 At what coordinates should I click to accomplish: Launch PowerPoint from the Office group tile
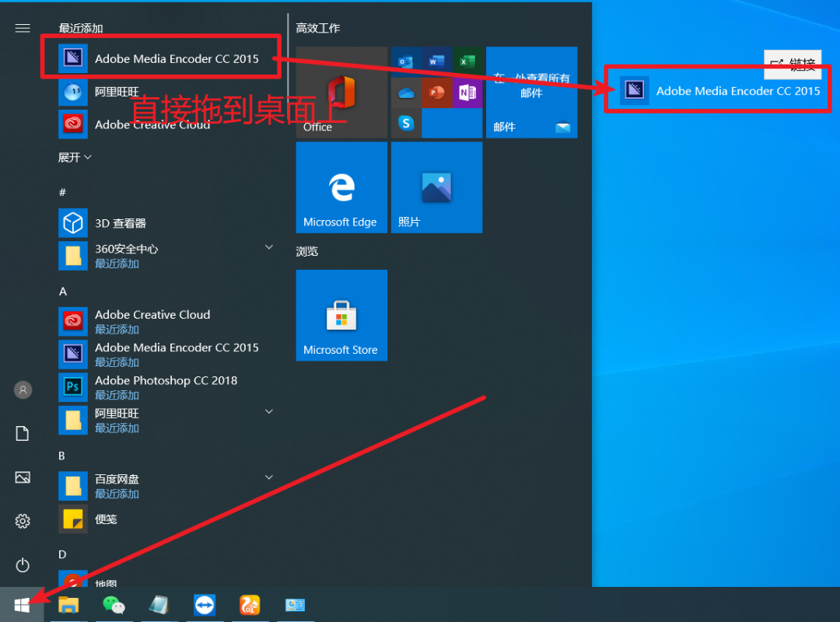436,93
